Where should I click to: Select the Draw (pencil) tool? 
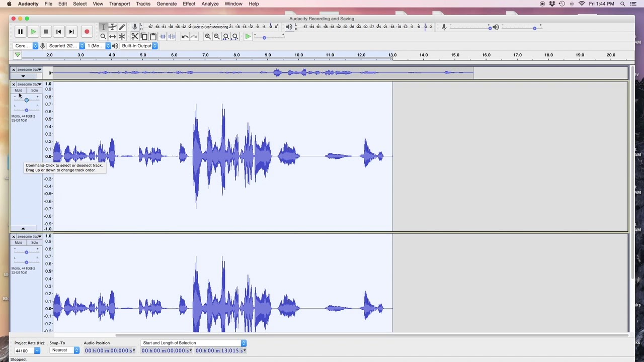122,27
